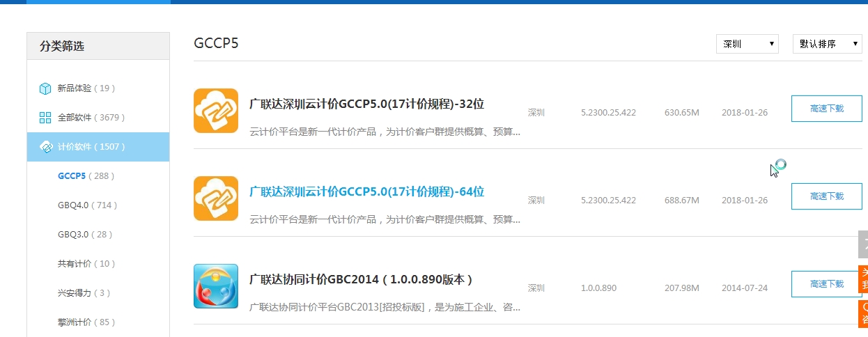Click the 全部软件 grid icon
Screen dimensions: 868x337
point(45,118)
